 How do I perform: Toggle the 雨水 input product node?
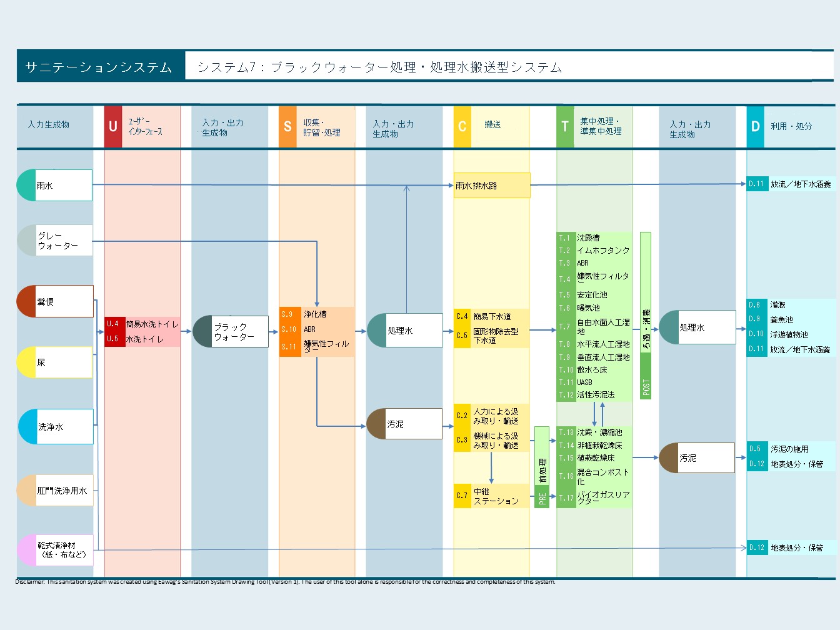pos(54,185)
